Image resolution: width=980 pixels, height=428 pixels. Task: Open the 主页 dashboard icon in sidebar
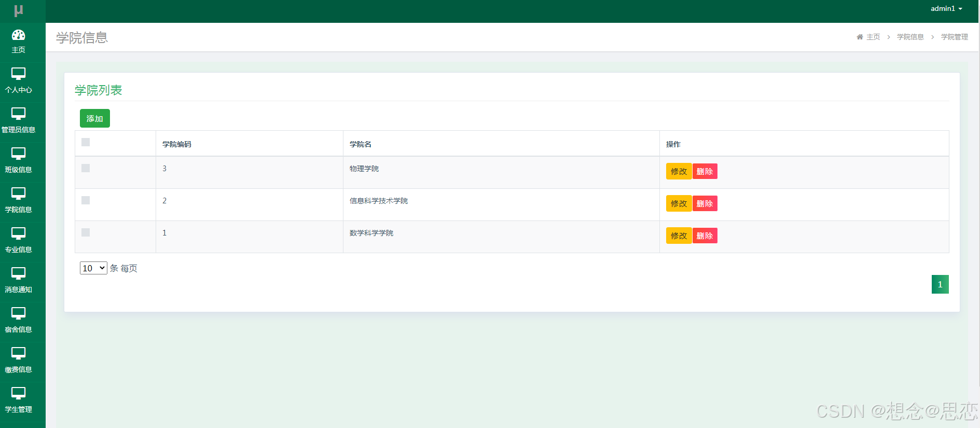(19, 35)
